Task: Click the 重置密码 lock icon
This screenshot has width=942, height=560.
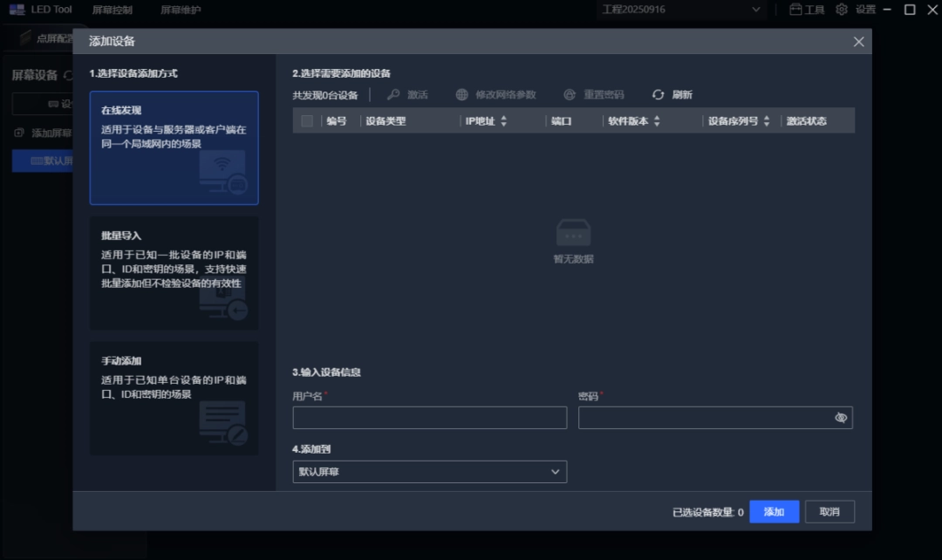Action: tap(570, 94)
